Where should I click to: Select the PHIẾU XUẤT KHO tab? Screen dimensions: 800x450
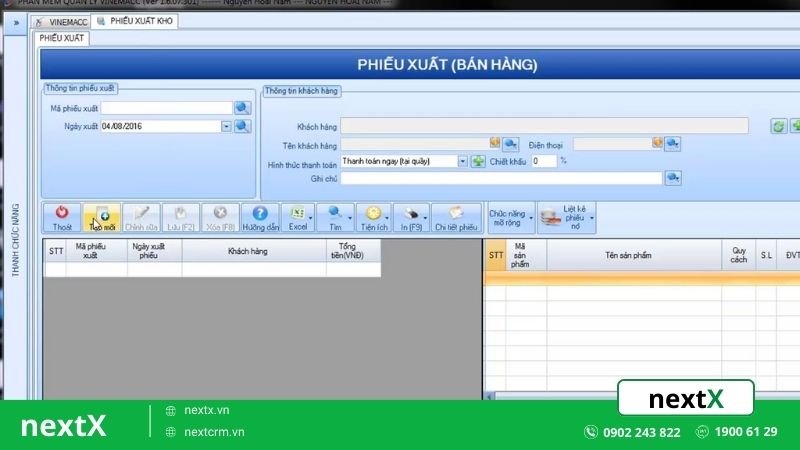pyautogui.click(x=135, y=21)
